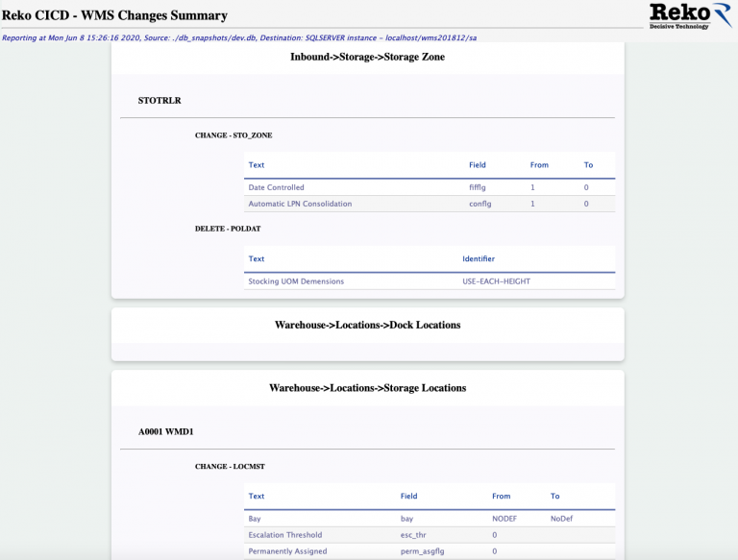This screenshot has width=738, height=560.
Task: Click the CHANGE - STO_ZONE label
Action: click(x=227, y=135)
